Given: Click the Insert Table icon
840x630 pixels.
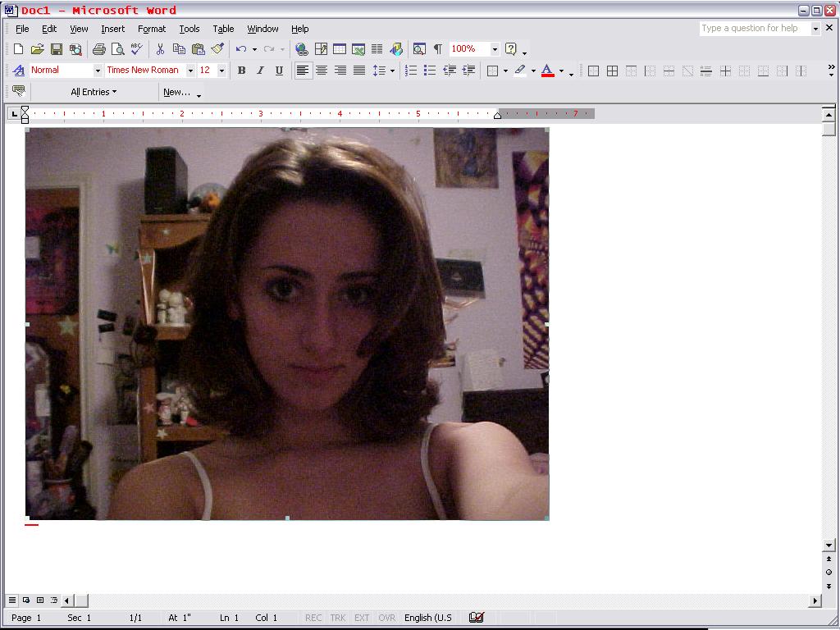Looking at the screenshot, I should coord(339,49).
